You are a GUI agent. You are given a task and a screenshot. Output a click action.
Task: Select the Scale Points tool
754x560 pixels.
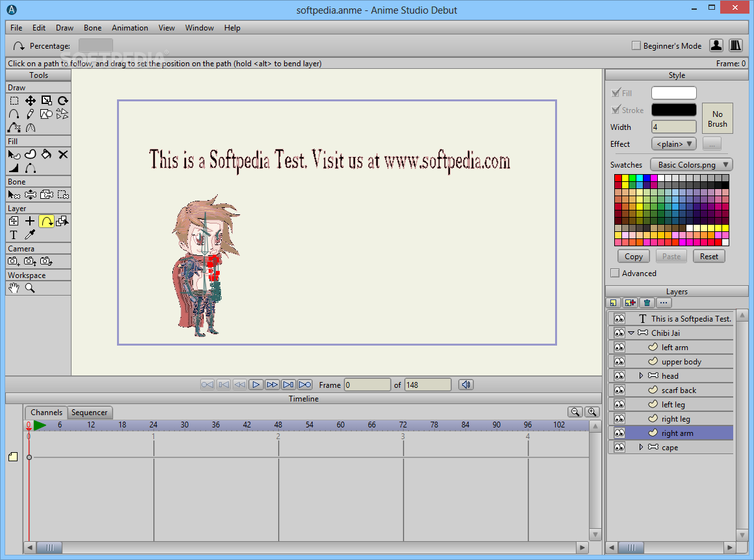point(47,101)
